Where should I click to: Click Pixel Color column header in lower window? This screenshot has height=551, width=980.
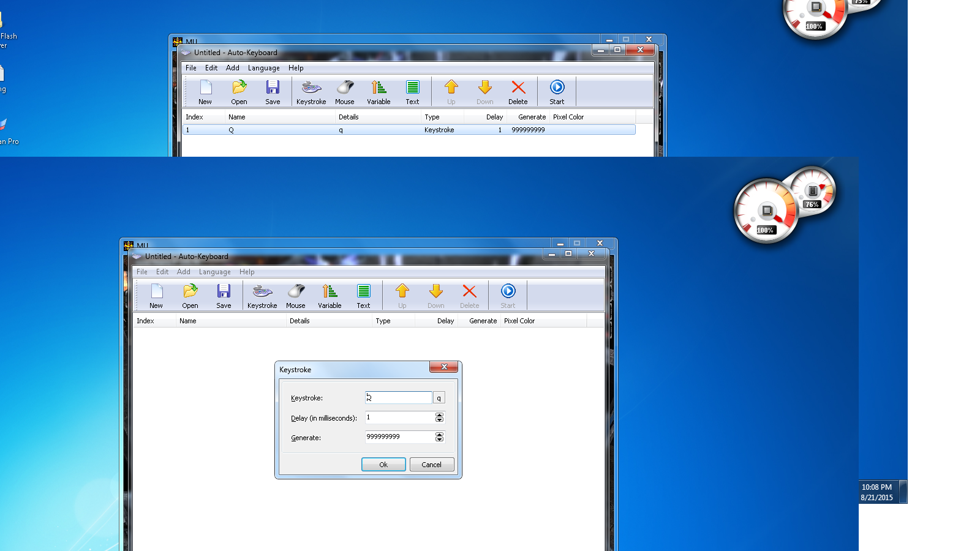543,321
